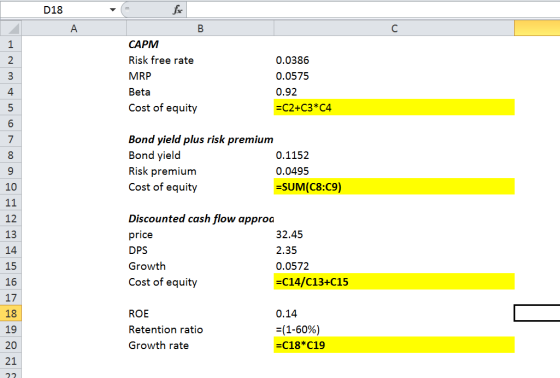Select the CAPM heading cell

pyautogui.click(x=200, y=44)
